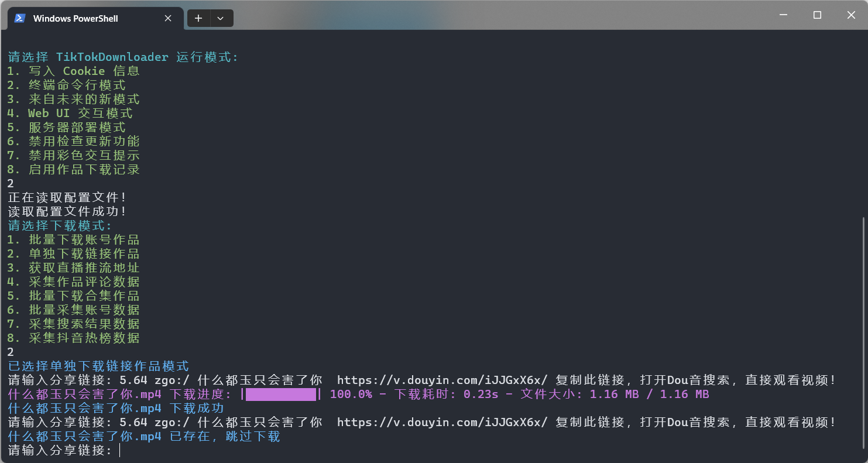Click the text 已选择单独下载链接作品模式
Screen dimensions: 868x463
coord(98,366)
